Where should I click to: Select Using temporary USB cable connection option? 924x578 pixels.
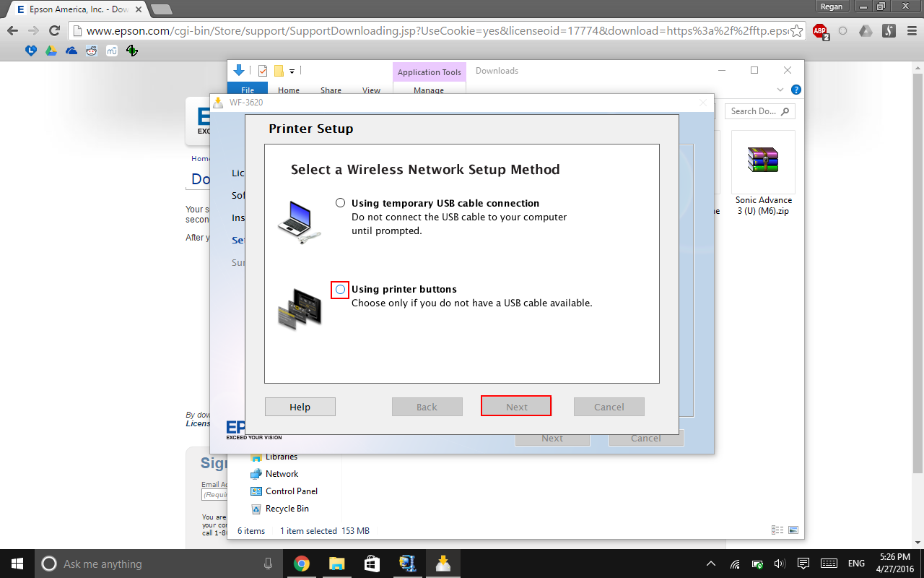tap(340, 203)
